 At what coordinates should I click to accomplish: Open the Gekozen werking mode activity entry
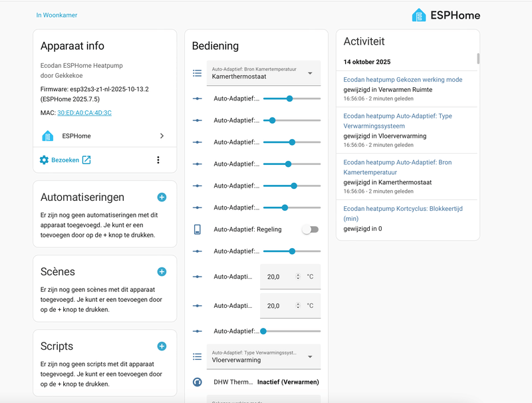[x=402, y=80]
